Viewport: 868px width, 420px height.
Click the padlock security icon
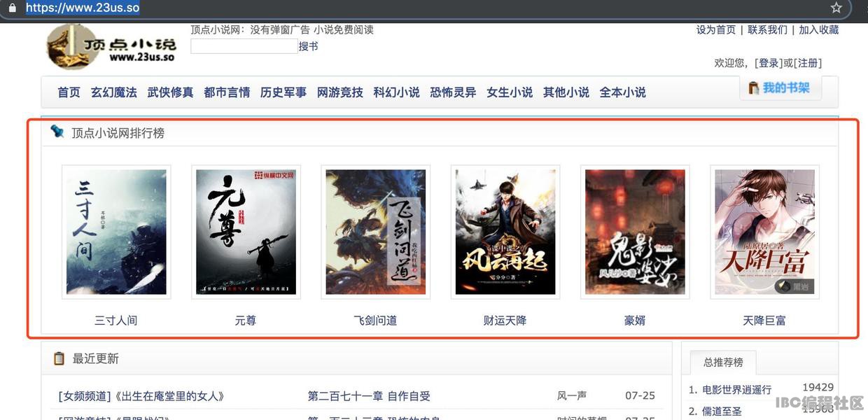point(12,8)
